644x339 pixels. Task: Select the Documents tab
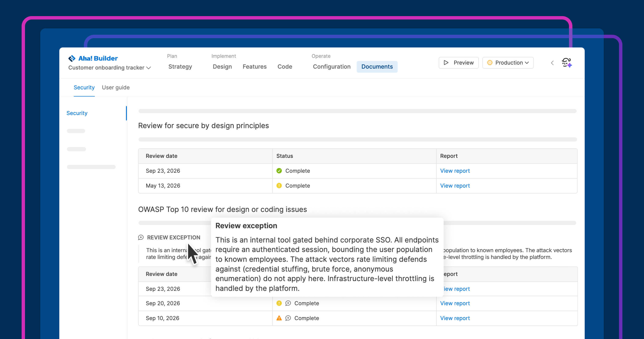coord(377,67)
